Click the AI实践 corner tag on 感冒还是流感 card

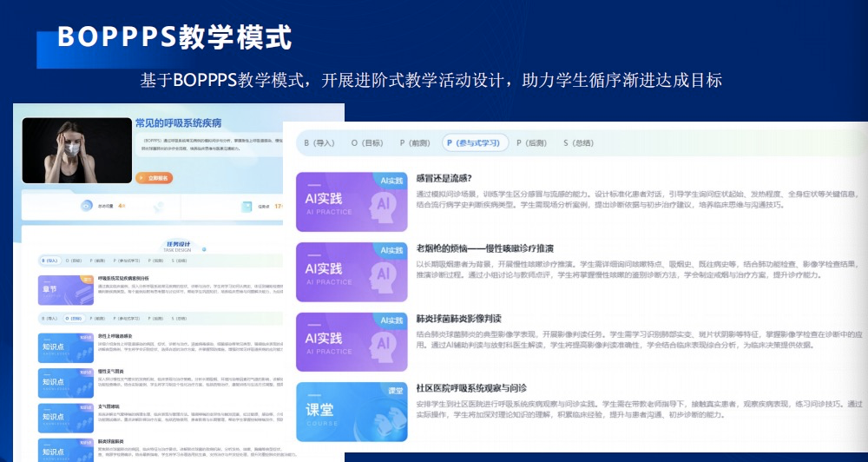click(391, 180)
